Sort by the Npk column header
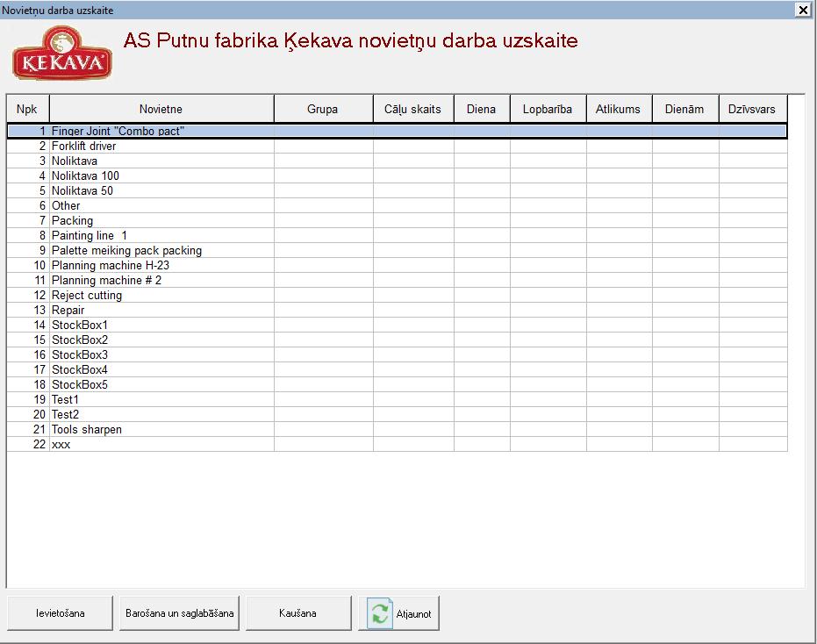Screen dimensions: 817x644 point(27,109)
